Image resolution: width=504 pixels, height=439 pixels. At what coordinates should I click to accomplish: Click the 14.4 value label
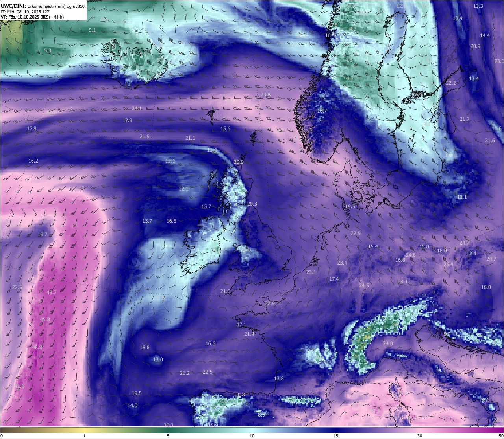(485, 35)
